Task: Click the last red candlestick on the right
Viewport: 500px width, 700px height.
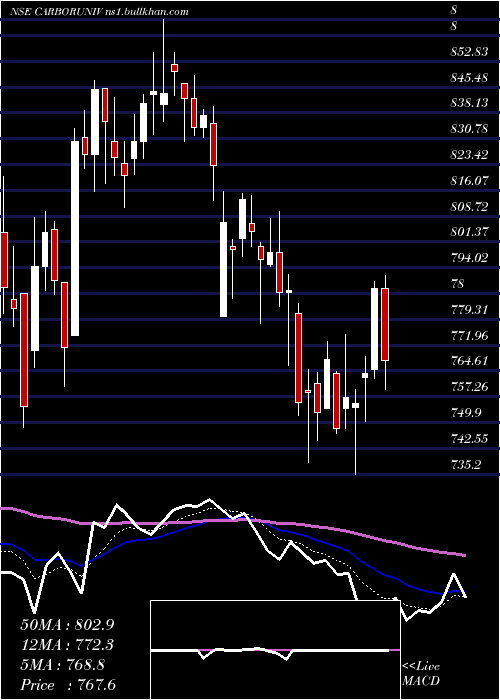Action: (385, 324)
